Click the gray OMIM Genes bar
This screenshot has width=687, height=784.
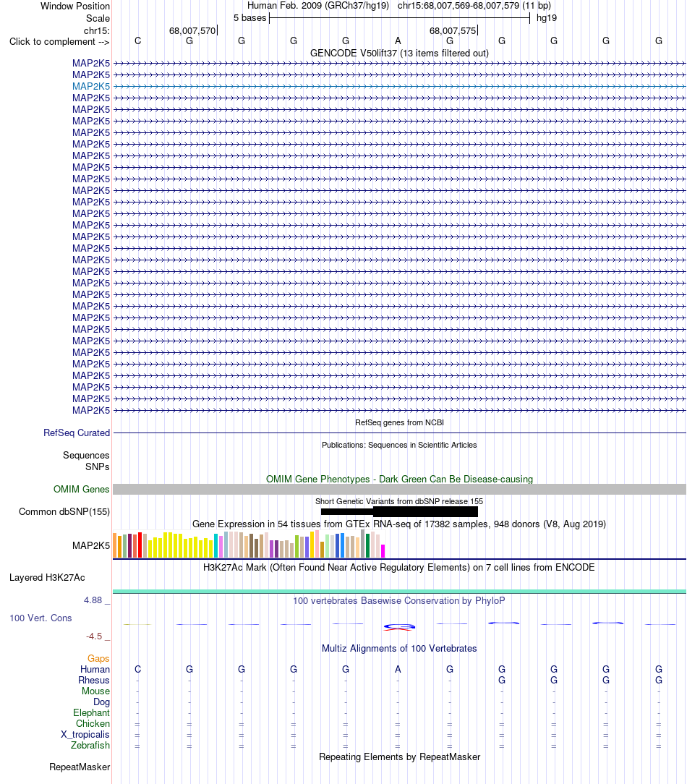coord(399,490)
